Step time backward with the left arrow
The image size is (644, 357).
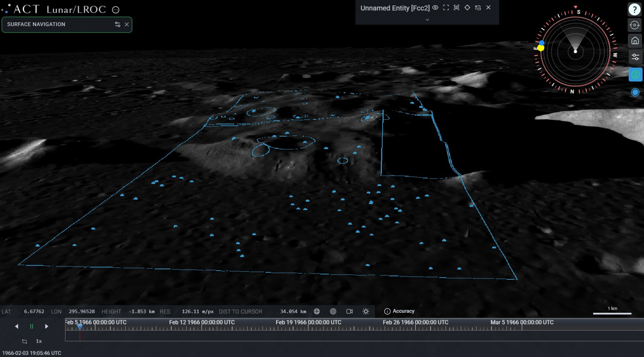point(17,326)
